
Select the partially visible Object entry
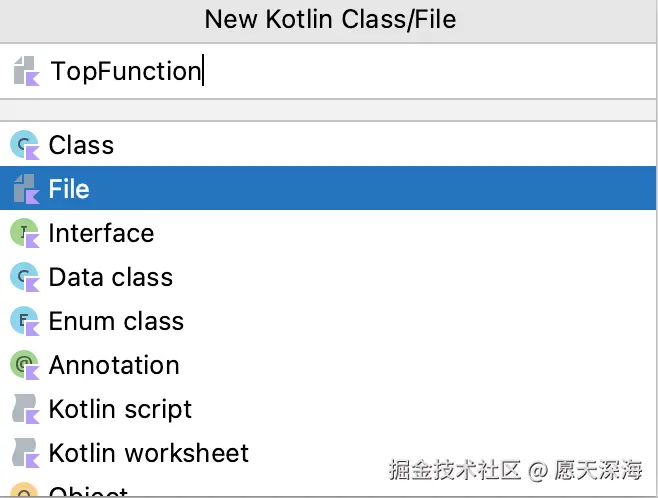click(88, 492)
